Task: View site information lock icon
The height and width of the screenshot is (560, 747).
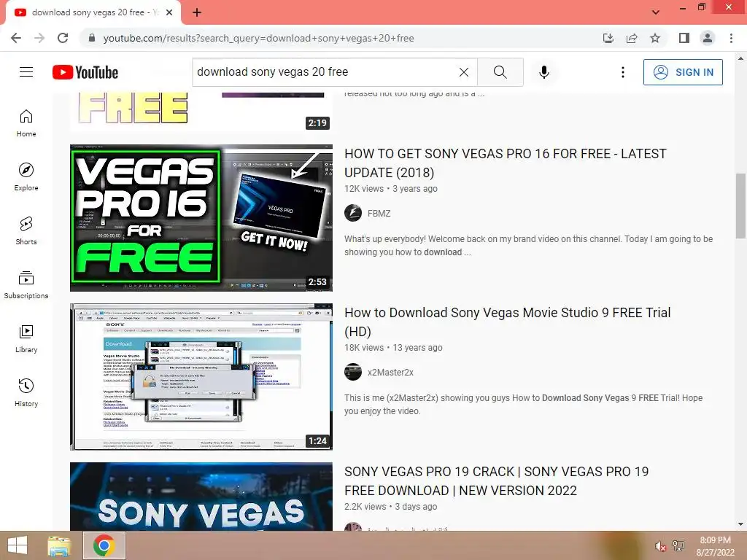Action: click(92, 38)
